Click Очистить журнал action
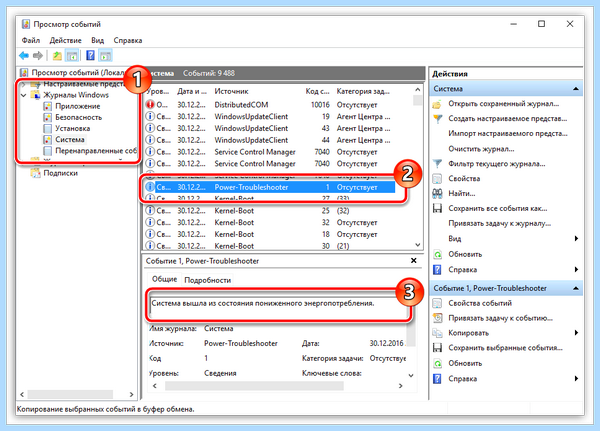Screen dimensions: 600x431 (481, 149)
